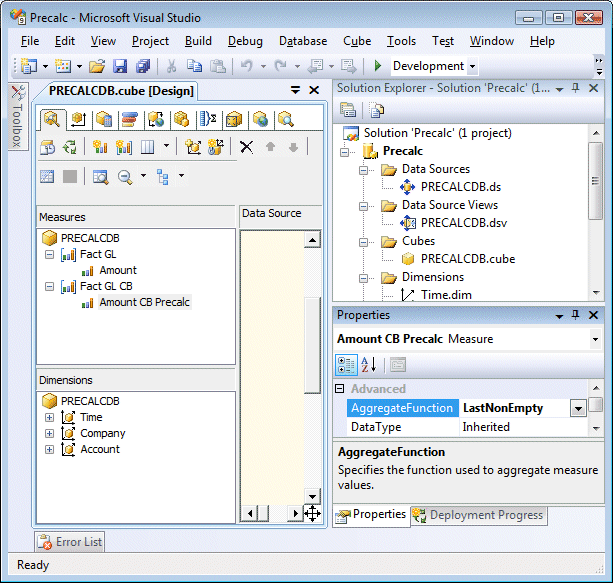Collapse the Cubes folder in Solution Explorer
This screenshot has height=583, width=613.
[x=363, y=242]
